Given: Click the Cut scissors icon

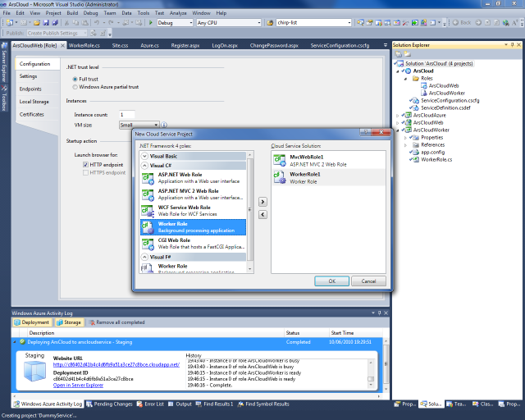Looking at the screenshot, I should 66,23.
